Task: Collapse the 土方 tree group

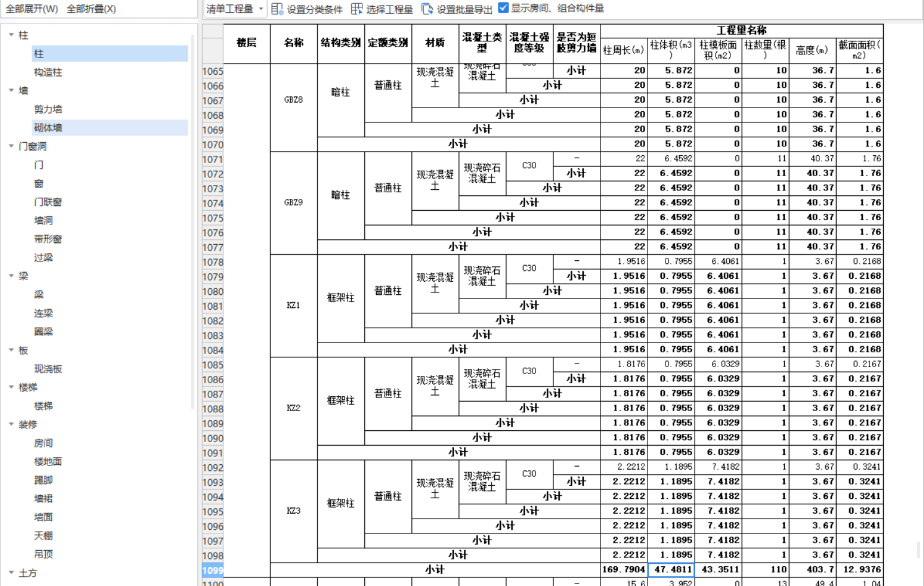Action: (11, 573)
